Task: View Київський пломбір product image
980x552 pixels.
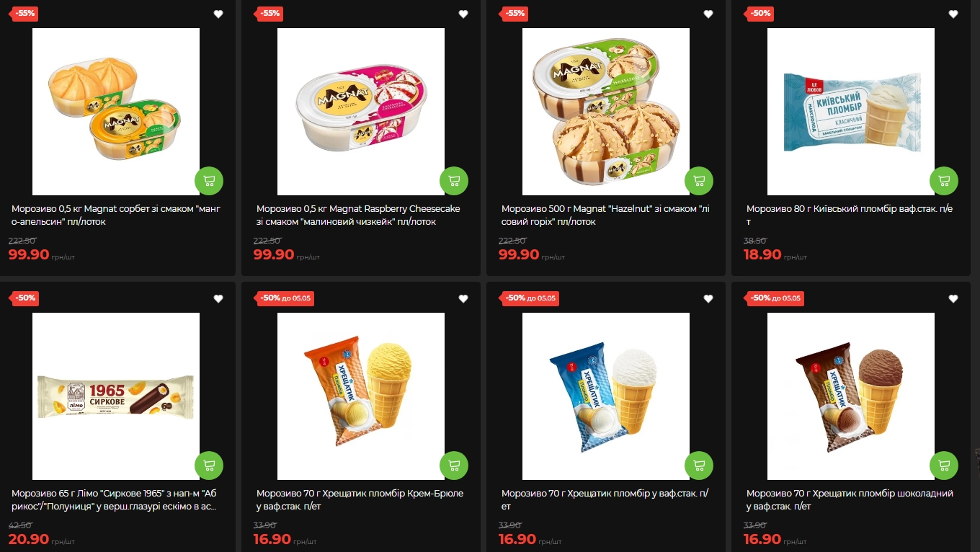Action: (851, 112)
